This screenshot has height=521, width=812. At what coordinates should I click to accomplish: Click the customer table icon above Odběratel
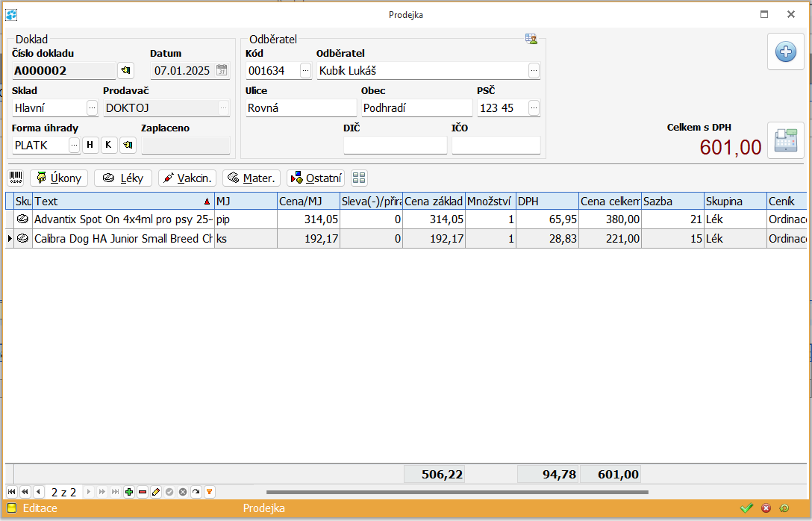(531, 39)
